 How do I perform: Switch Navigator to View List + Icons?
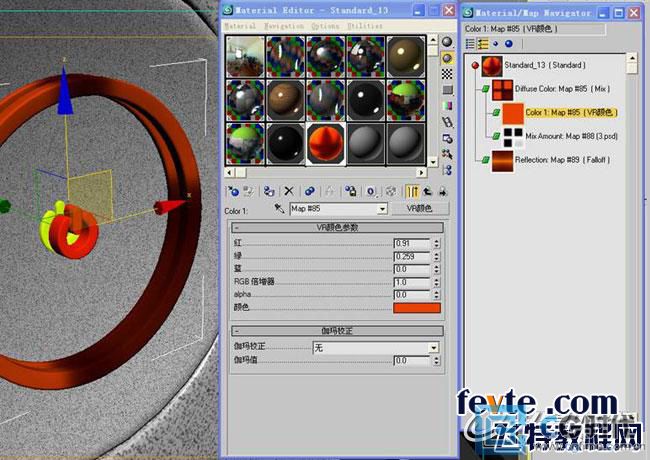[x=483, y=44]
